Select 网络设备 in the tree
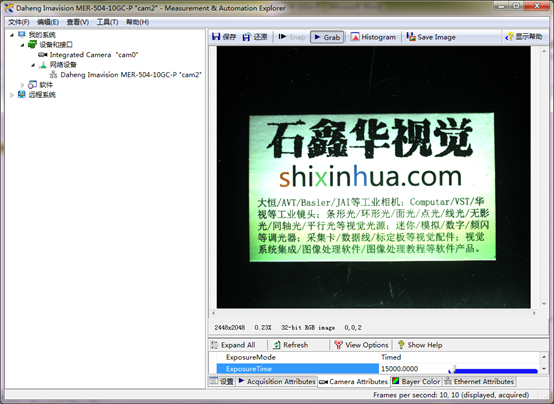The image size is (554, 404). (x=63, y=65)
